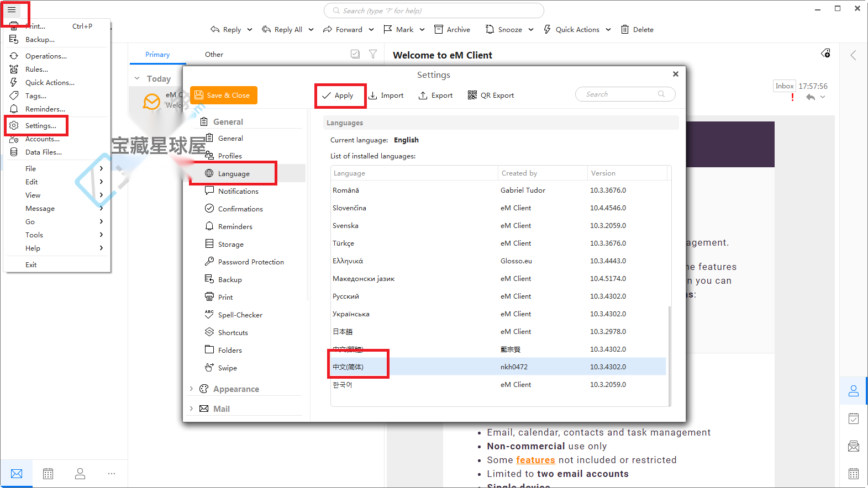Screen dimensions: 868x488
Task: Expand the Mark dropdown arrow
Action: 422,30
